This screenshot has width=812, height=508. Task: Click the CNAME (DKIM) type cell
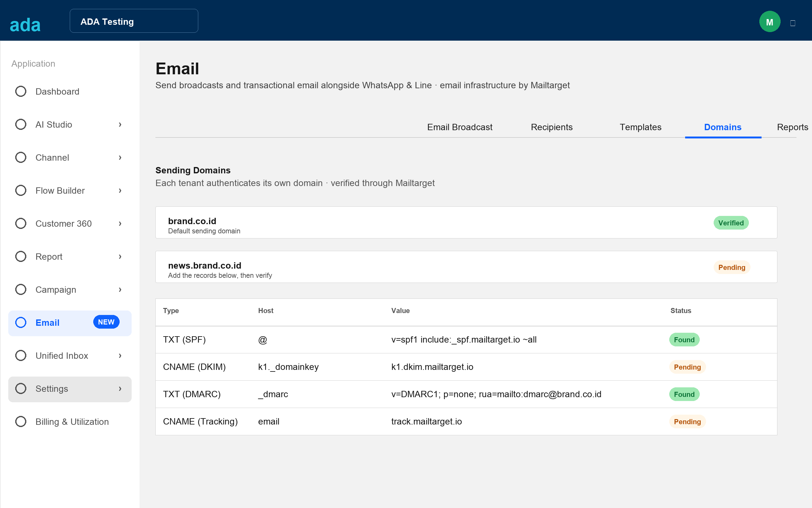click(194, 367)
